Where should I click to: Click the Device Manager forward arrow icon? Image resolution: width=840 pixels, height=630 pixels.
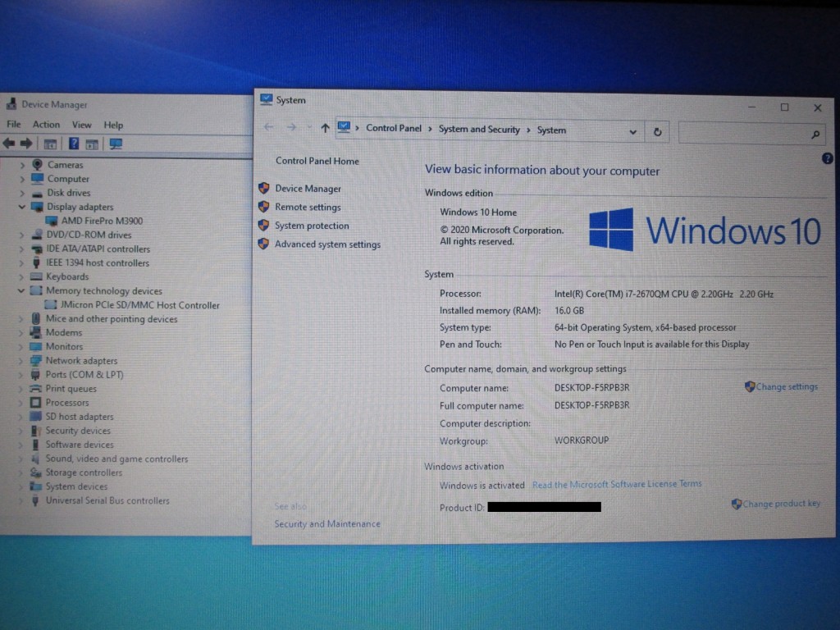pyautogui.click(x=26, y=144)
